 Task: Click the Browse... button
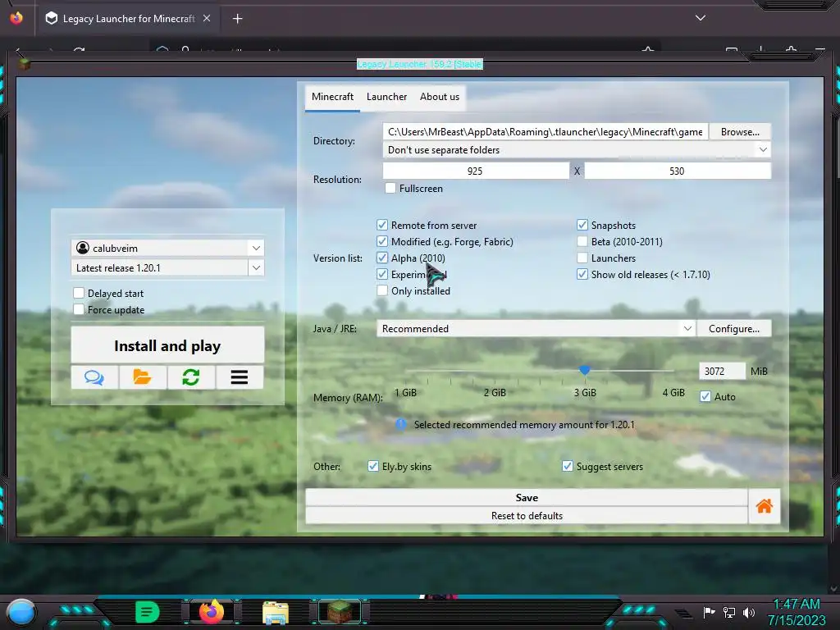click(740, 132)
